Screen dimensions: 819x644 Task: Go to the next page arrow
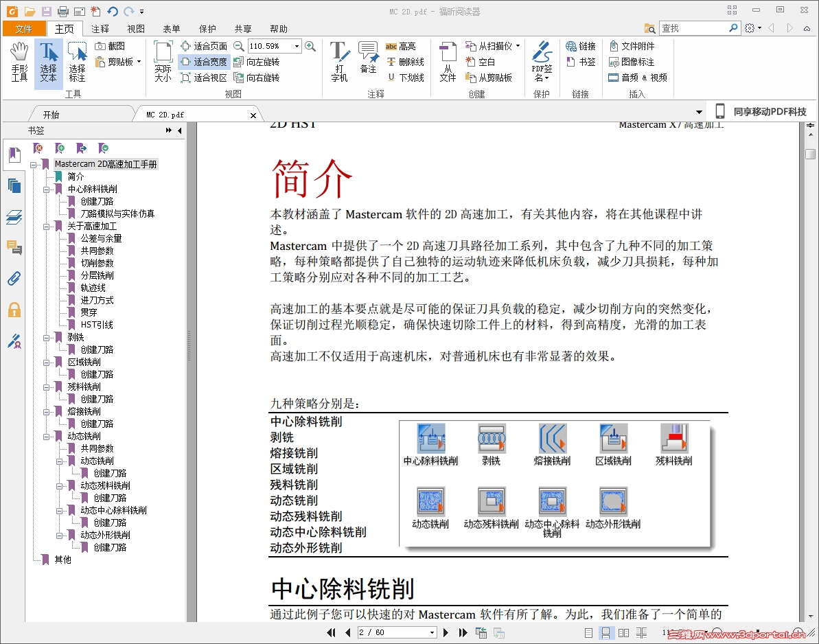(446, 632)
